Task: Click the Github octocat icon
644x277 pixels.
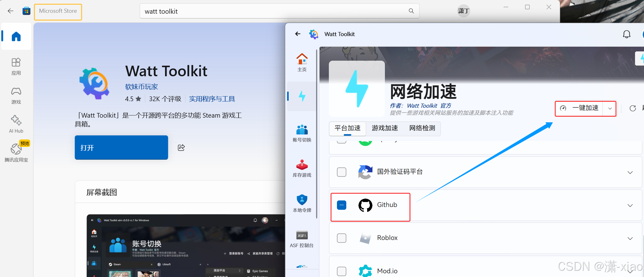Action: 365,205
